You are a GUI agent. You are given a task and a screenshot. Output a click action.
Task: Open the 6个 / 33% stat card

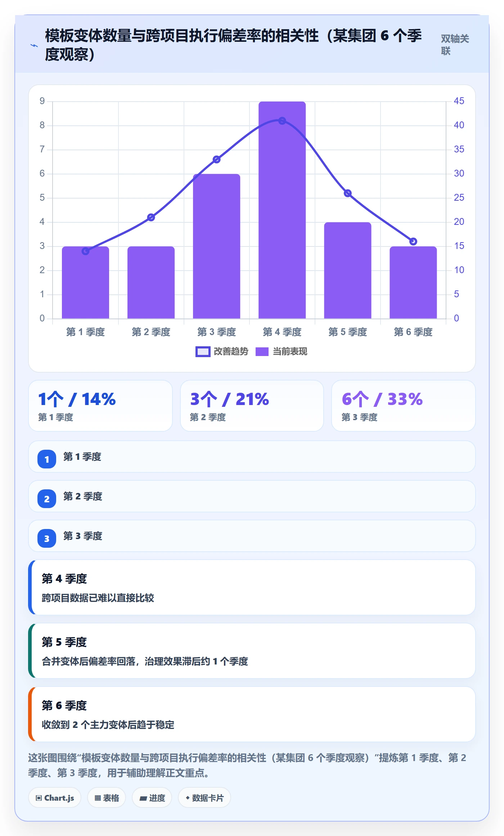click(x=404, y=406)
